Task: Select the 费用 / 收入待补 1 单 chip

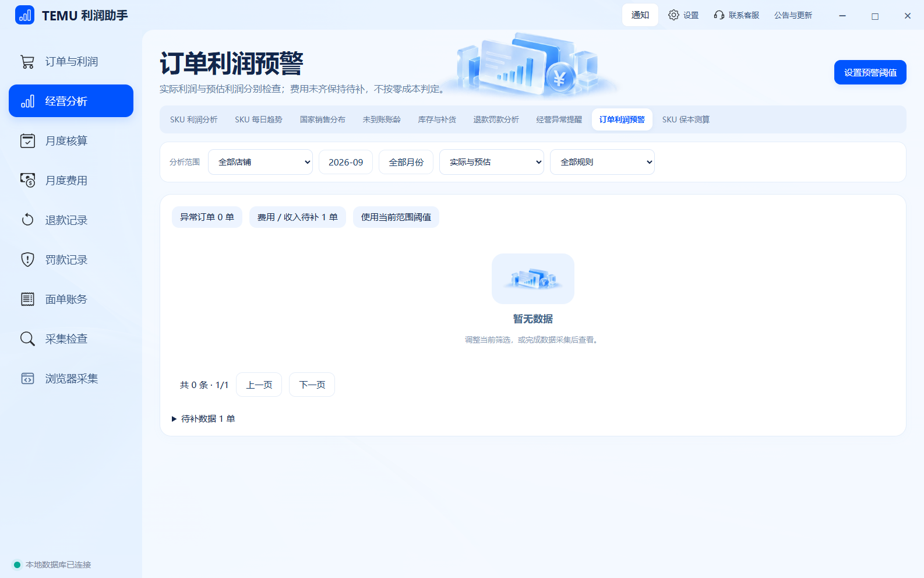Action: tap(298, 217)
